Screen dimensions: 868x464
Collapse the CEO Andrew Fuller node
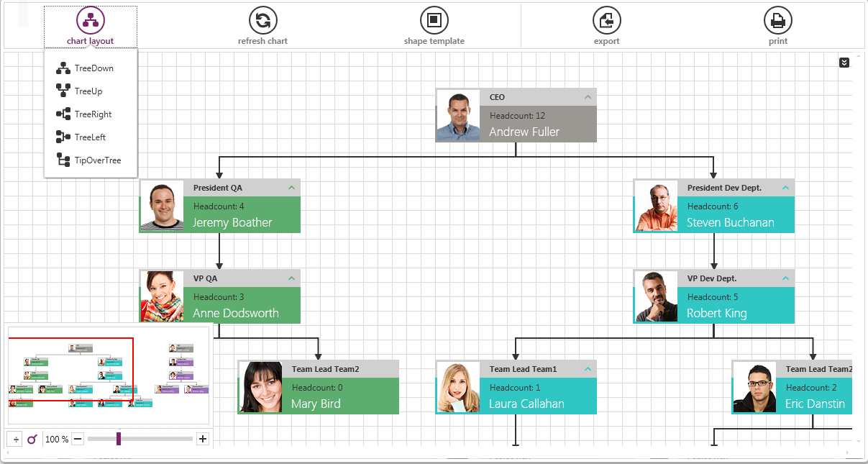click(x=588, y=97)
